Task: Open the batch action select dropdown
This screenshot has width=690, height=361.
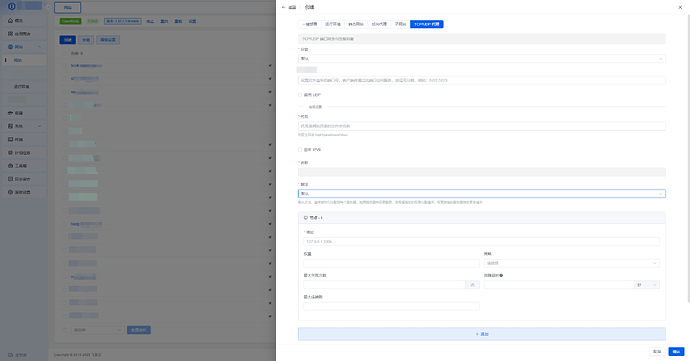Action: [97, 330]
